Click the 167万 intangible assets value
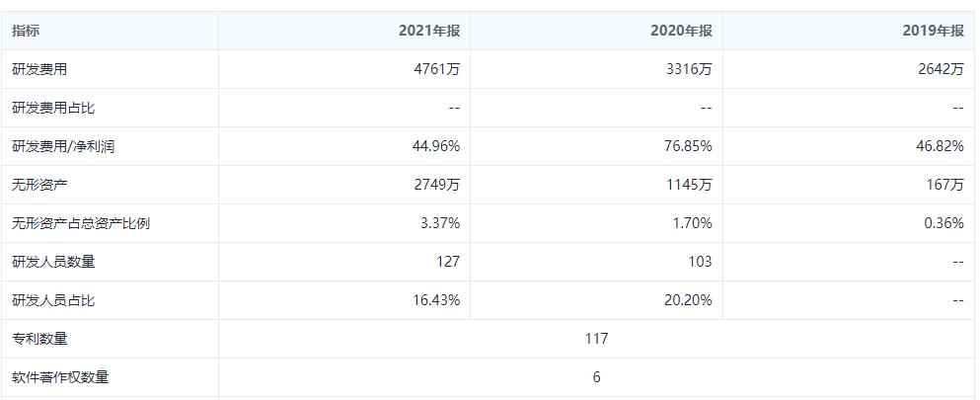Viewport: 980px width, 400px height. pos(944,185)
